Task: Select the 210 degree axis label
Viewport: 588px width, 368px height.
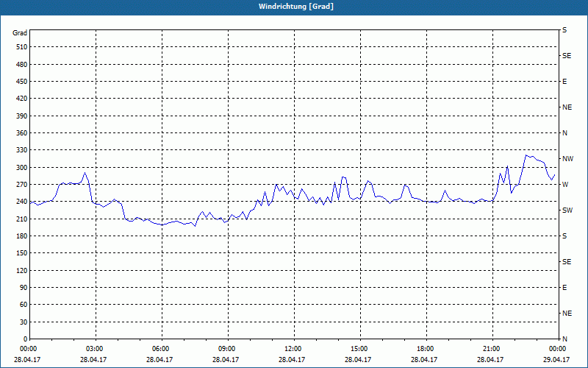Action: (22, 219)
